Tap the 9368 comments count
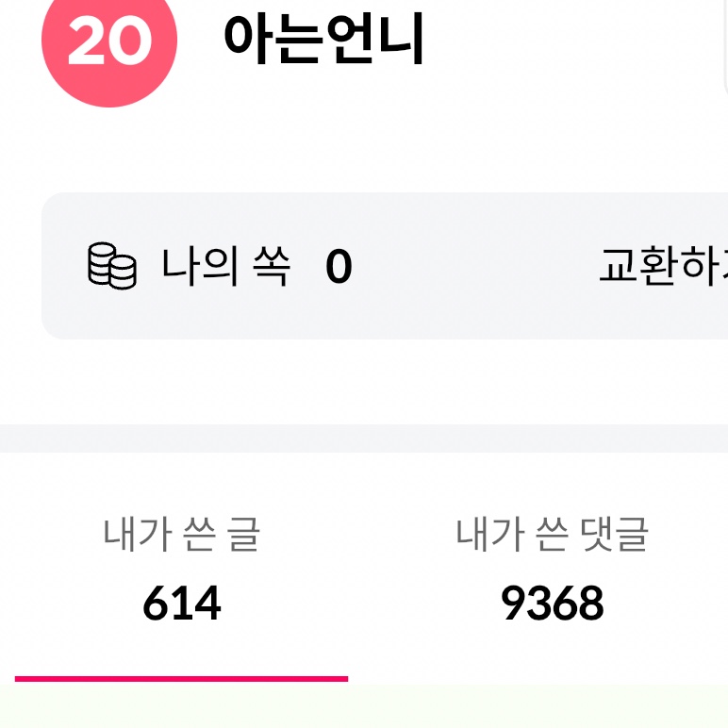This screenshot has height=728, width=728. [x=553, y=604]
